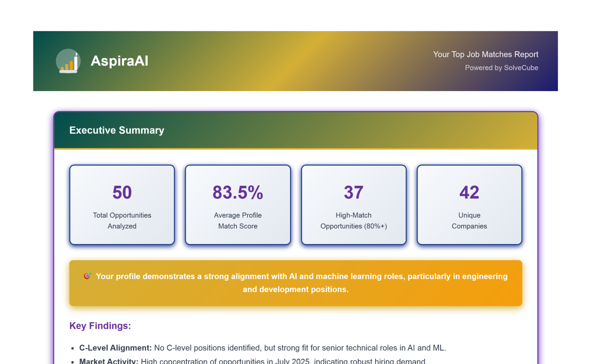Click the Your Top Job Matches Report title

(x=486, y=54)
